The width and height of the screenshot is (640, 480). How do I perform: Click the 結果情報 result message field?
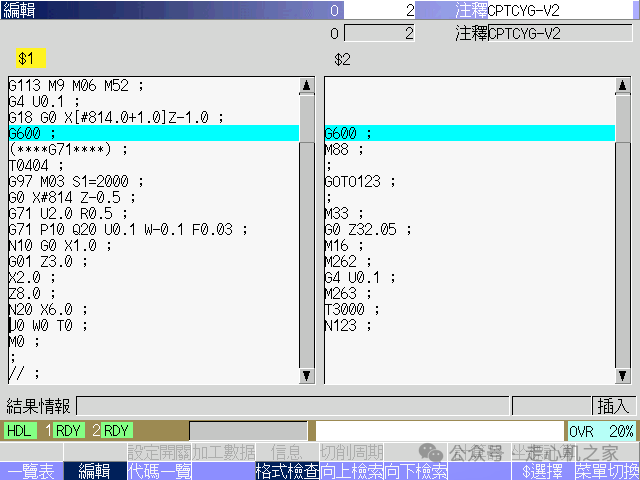(293, 406)
